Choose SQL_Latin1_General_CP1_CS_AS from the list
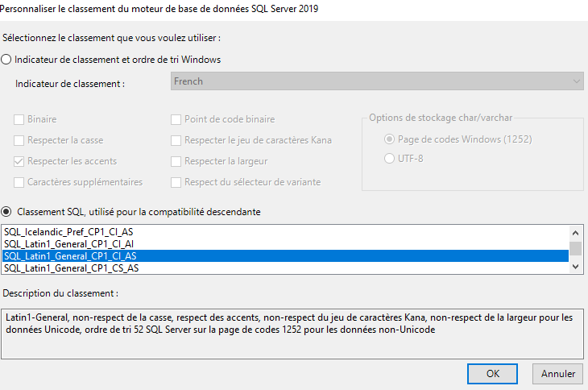The width and height of the screenshot is (588, 390). [71, 268]
